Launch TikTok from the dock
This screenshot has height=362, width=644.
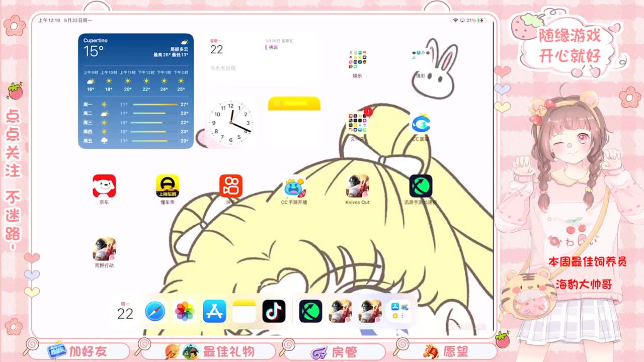[x=274, y=311]
